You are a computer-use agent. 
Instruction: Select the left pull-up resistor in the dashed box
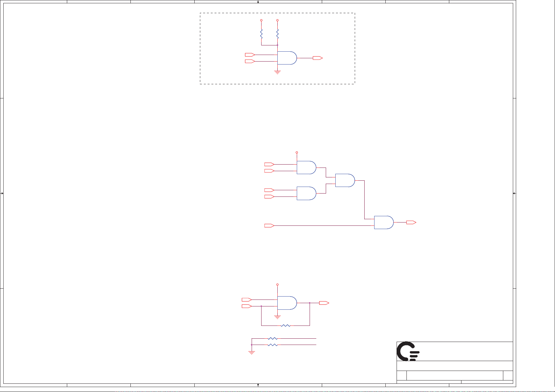[x=262, y=34]
